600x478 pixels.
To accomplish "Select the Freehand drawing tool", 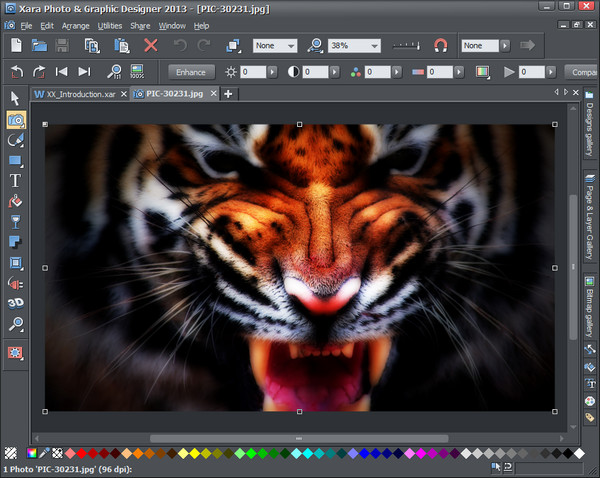I will 15,140.
